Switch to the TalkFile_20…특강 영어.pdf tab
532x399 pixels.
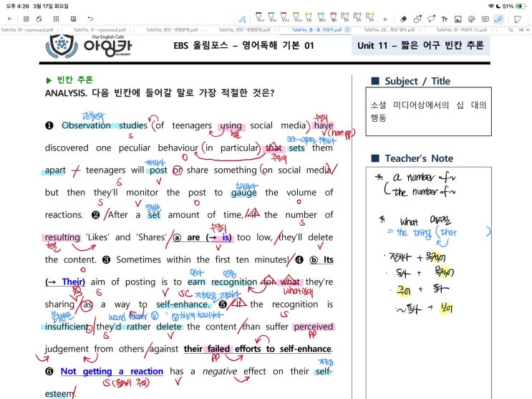(x=390, y=30)
